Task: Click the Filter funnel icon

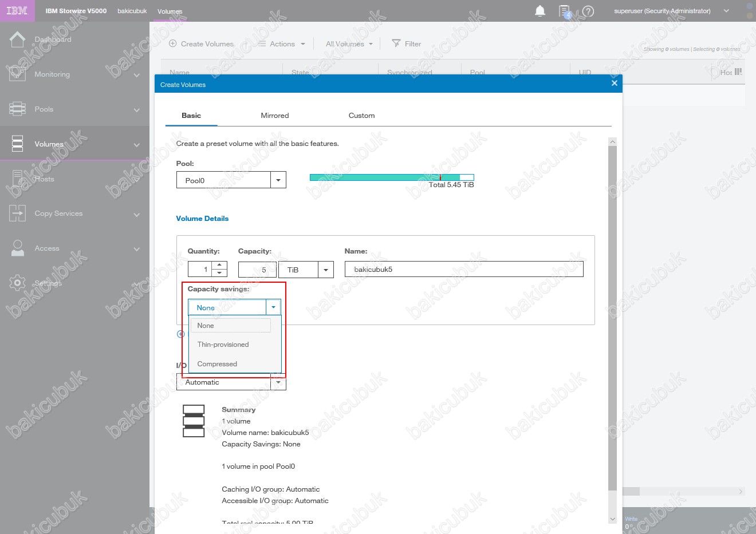Action: [x=396, y=43]
